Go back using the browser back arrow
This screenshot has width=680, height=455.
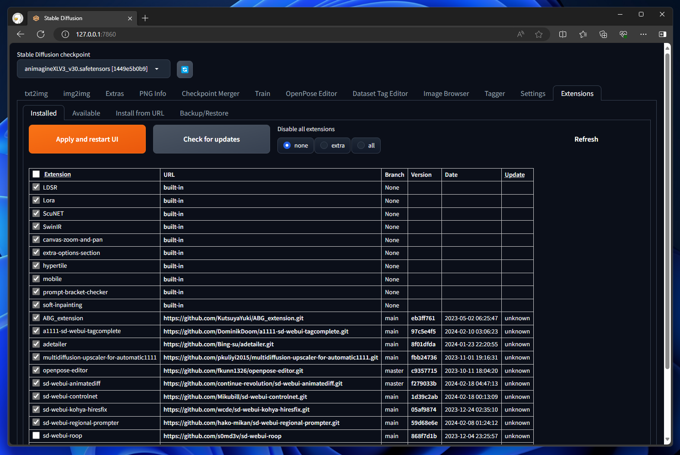(20, 34)
